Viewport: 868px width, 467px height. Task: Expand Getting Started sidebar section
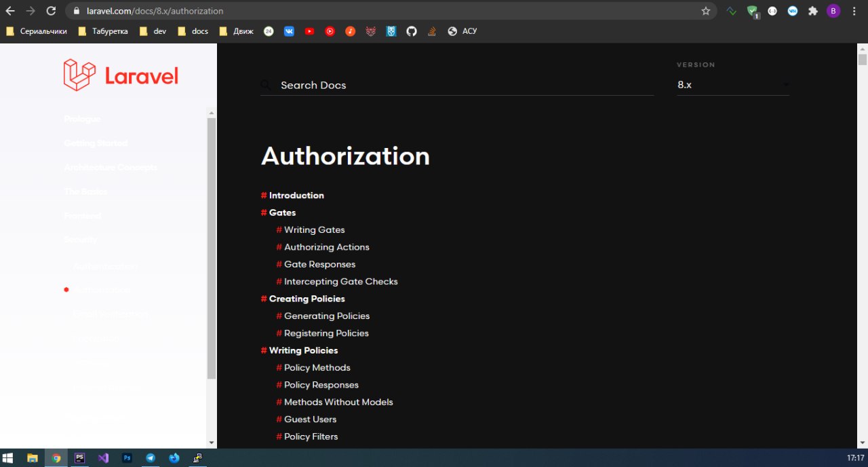(96, 143)
